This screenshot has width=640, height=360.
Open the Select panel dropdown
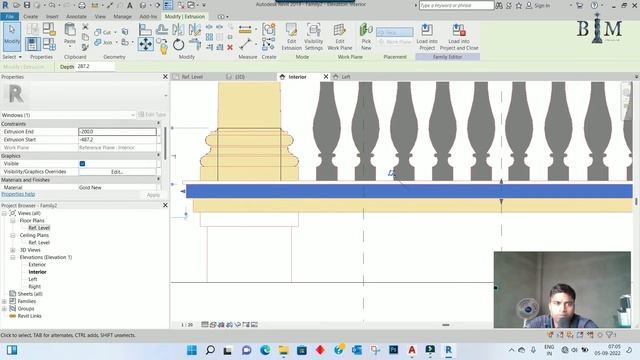pos(12,57)
